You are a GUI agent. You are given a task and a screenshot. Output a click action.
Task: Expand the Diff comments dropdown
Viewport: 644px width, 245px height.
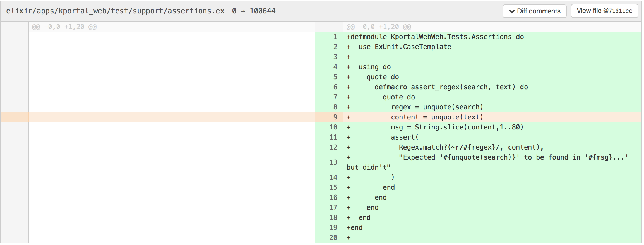coord(534,11)
